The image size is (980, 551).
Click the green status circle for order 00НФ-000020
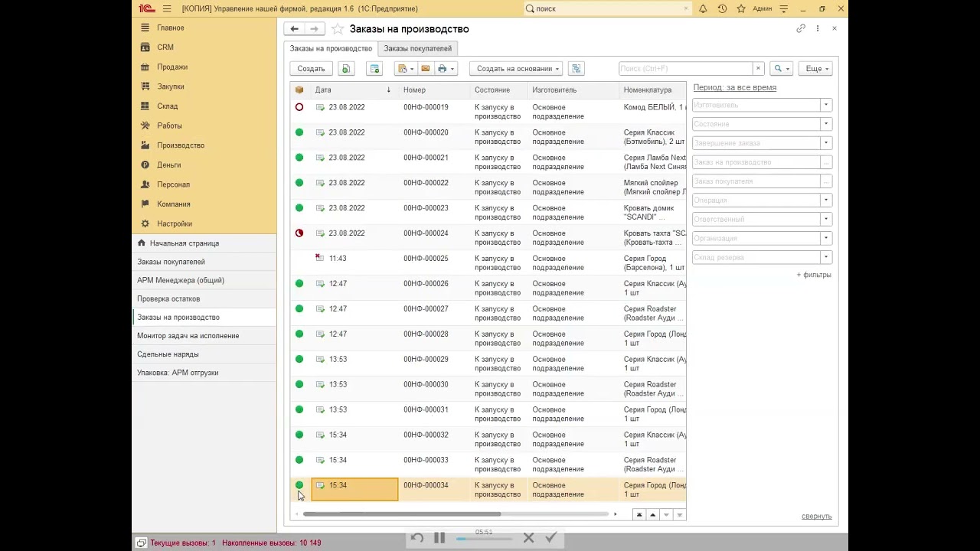coord(299,132)
